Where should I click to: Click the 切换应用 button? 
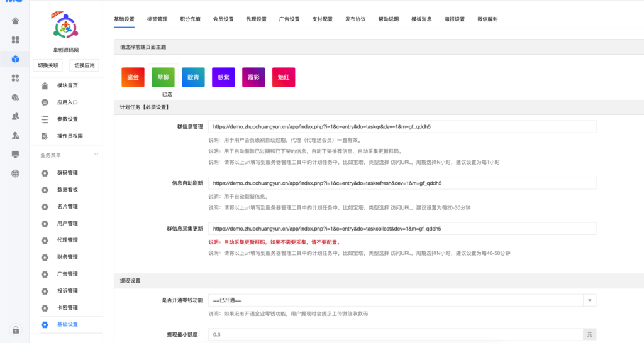click(x=84, y=65)
